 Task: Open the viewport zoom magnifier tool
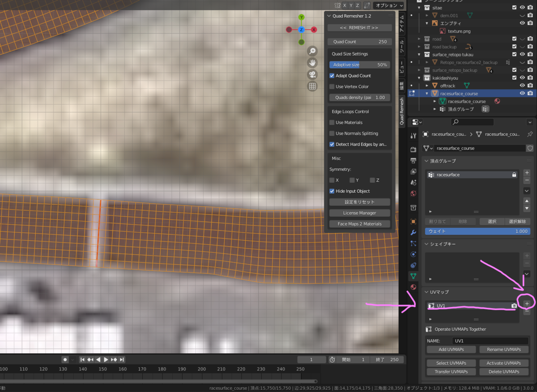(312, 51)
